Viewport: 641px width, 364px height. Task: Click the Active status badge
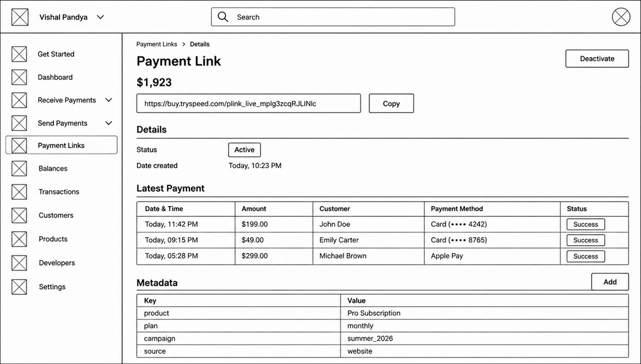(244, 150)
